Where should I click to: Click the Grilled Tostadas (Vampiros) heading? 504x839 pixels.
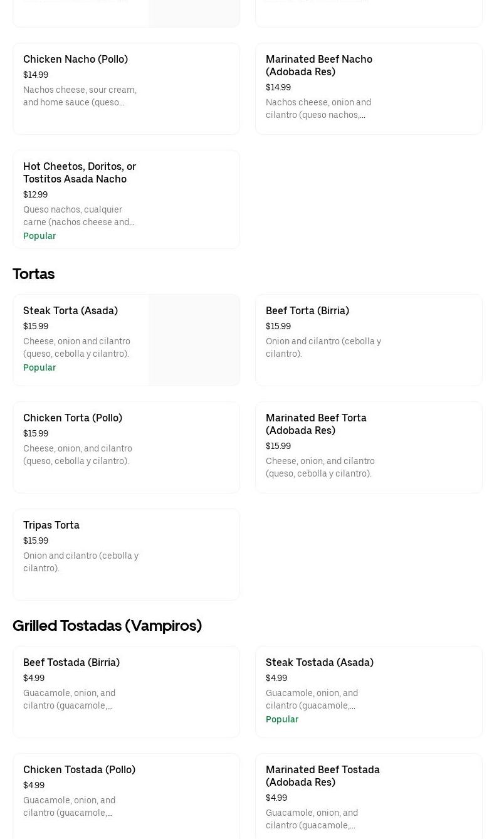point(107,626)
